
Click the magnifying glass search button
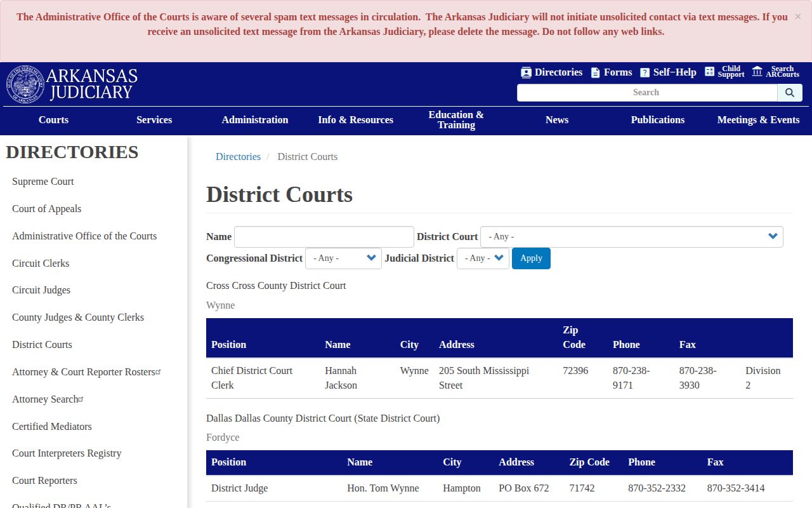790,93
